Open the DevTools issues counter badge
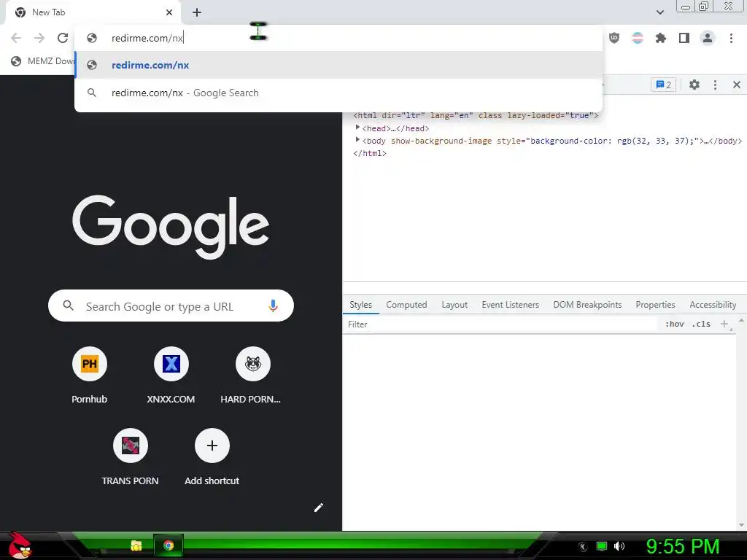The image size is (747, 560). pyautogui.click(x=663, y=85)
